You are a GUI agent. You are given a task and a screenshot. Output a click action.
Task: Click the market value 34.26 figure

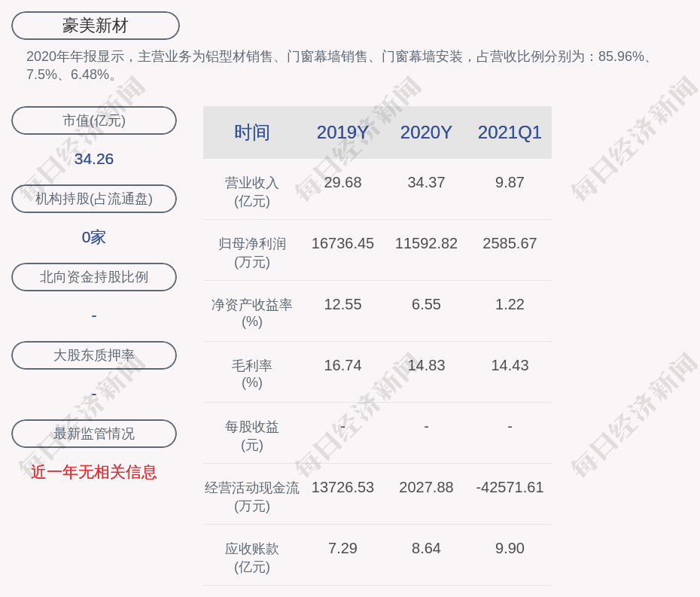pyautogui.click(x=94, y=159)
